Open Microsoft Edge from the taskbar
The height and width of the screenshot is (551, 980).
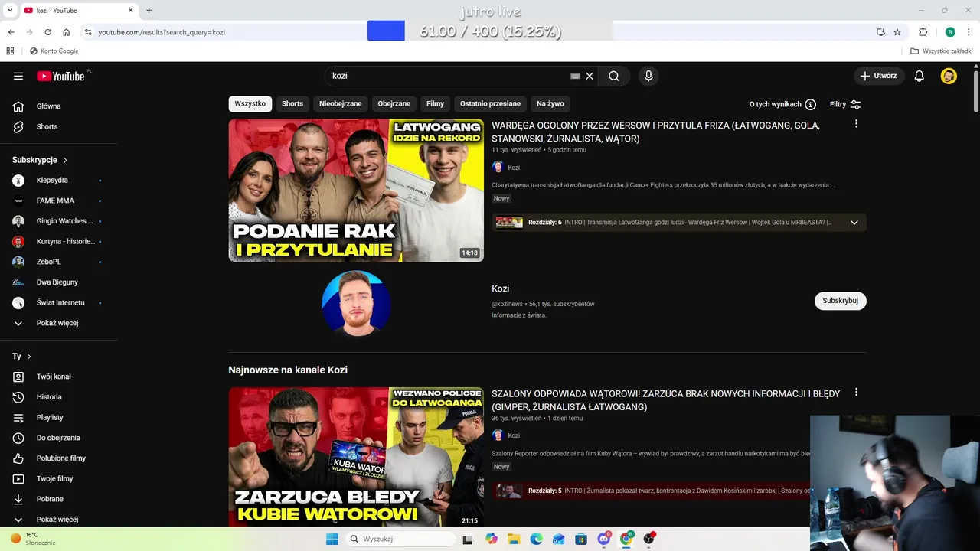(x=536, y=539)
